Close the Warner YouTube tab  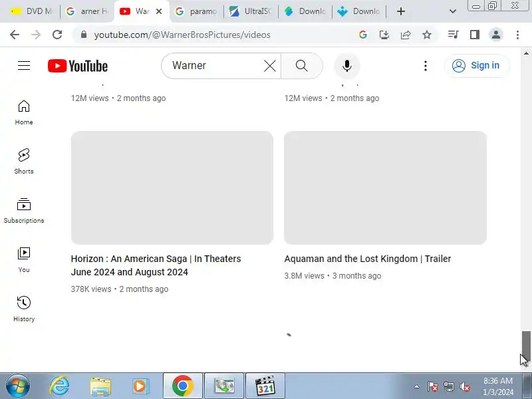pos(159,11)
